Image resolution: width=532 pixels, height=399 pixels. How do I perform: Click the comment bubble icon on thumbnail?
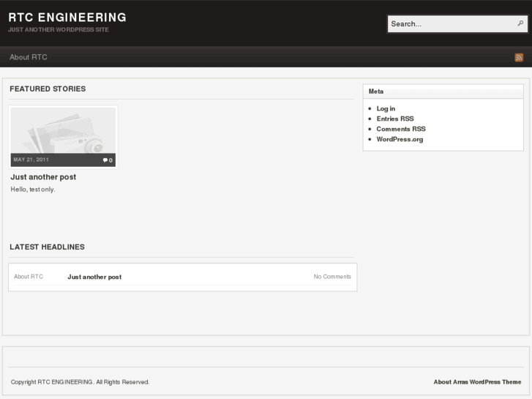click(x=106, y=160)
